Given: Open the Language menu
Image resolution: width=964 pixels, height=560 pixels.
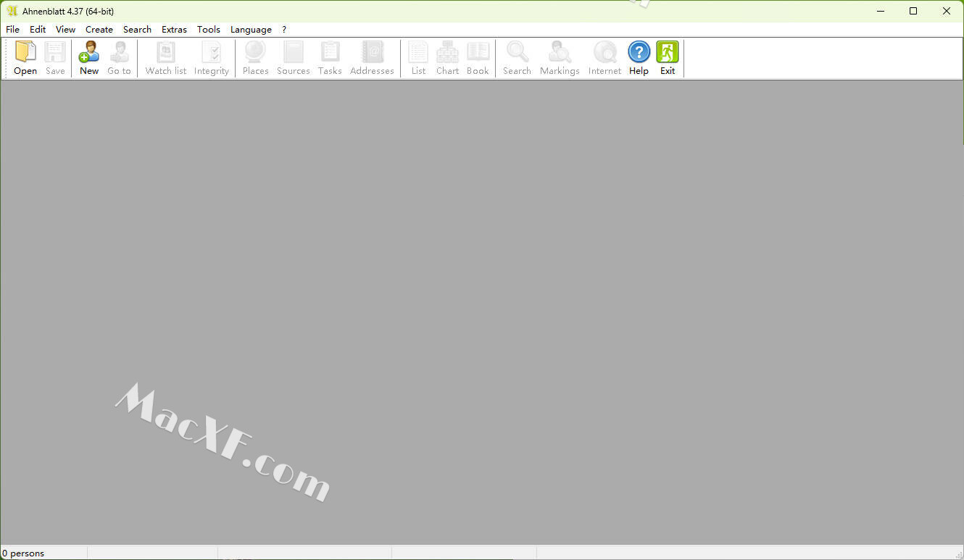Looking at the screenshot, I should click(x=251, y=30).
